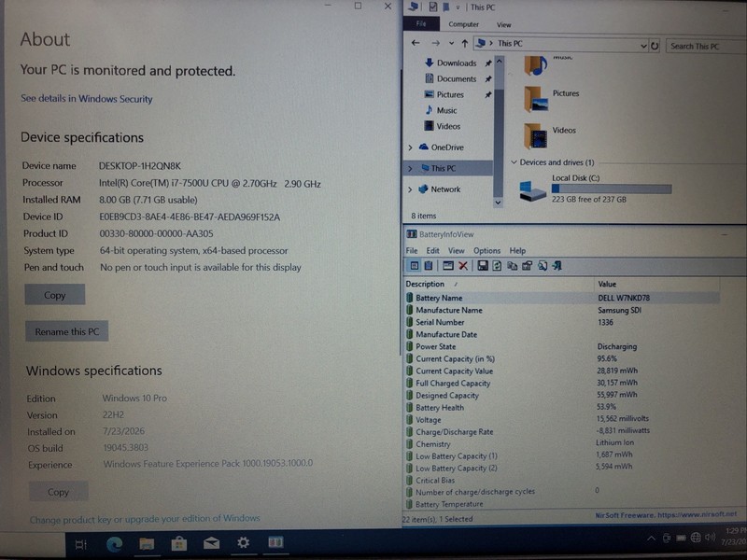Go back in the This PC explorer window
This screenshot has width=747, height=560.
click(x=416, y=43)
